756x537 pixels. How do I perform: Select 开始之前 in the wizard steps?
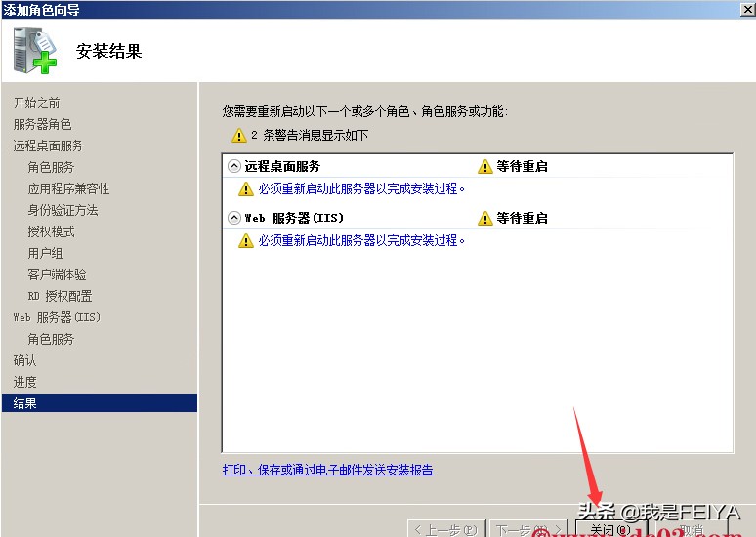point(37,103)
